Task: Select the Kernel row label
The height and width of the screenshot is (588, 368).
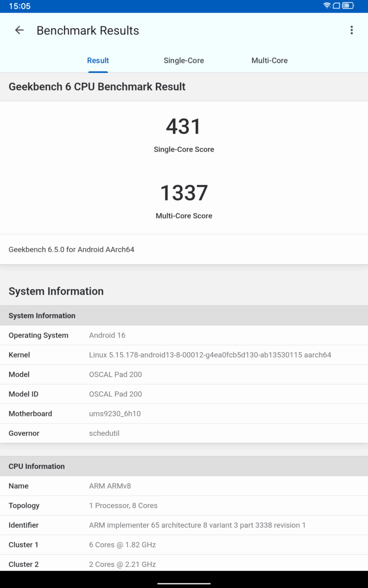Action: coord(19,355)
